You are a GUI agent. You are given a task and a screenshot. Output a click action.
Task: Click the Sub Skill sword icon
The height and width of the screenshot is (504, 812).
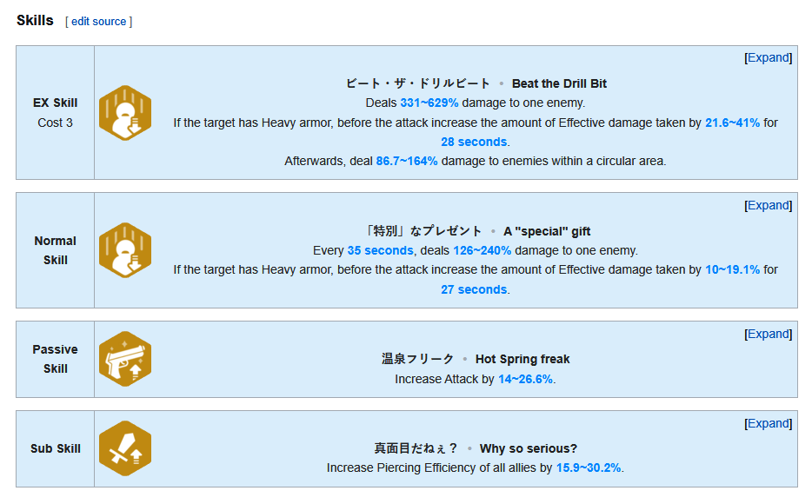(x=125, y=448)
